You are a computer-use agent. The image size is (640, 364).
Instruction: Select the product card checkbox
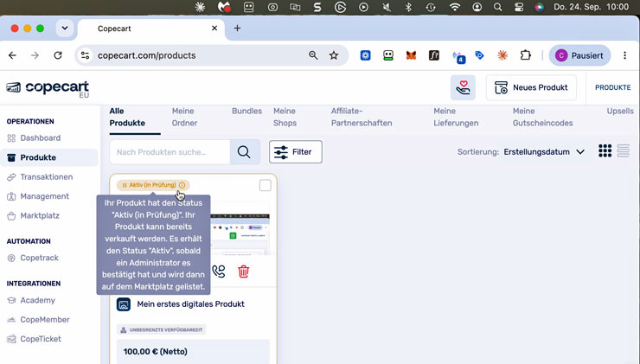(266, 185)
